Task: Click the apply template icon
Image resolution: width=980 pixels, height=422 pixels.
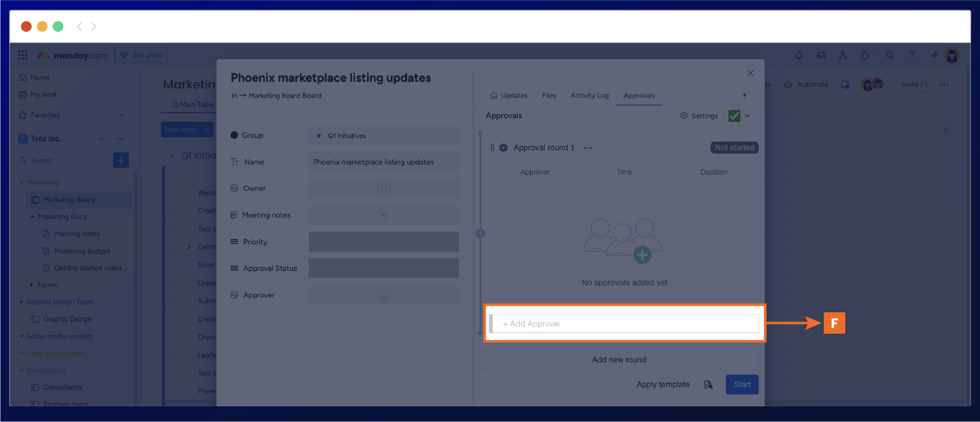Action: click(708, 385)
